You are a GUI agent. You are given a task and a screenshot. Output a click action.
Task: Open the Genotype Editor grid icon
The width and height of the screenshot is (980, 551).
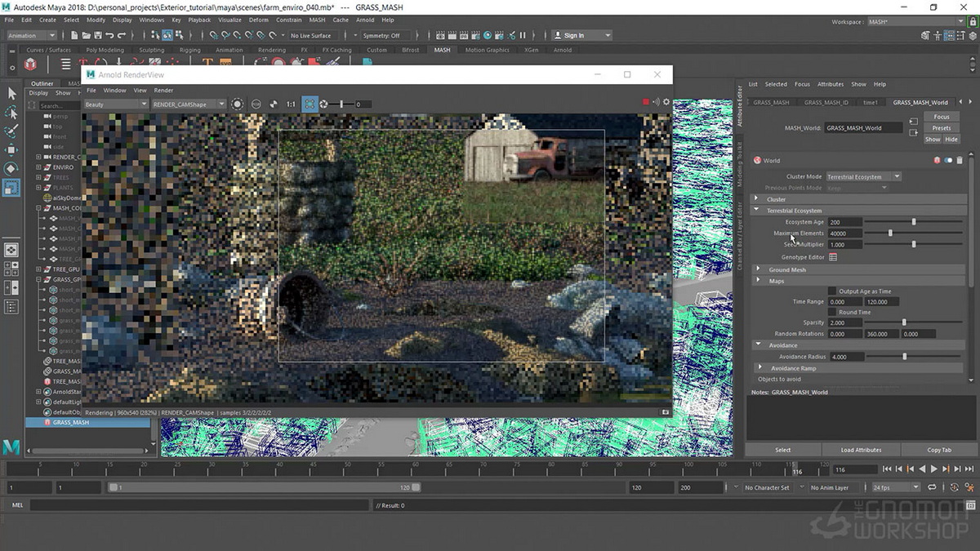click(833, 257)
